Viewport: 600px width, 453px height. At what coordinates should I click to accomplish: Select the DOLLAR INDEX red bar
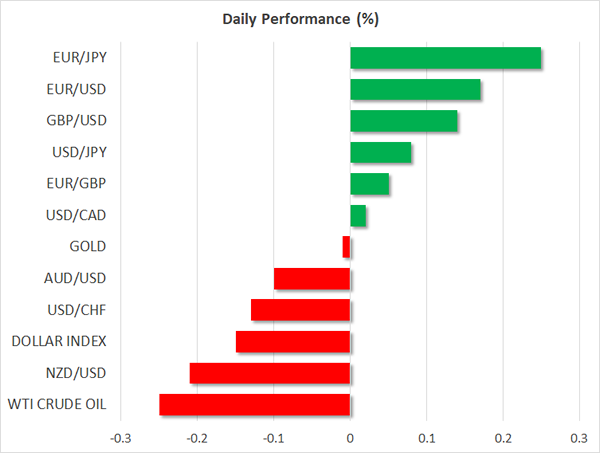click(x=293, y=342)
